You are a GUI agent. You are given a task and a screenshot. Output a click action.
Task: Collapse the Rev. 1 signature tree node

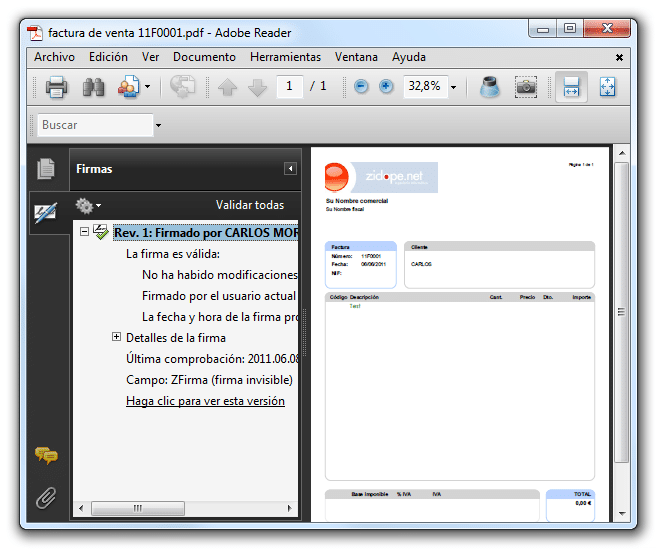pyautogui.click(x=84, y=231)
